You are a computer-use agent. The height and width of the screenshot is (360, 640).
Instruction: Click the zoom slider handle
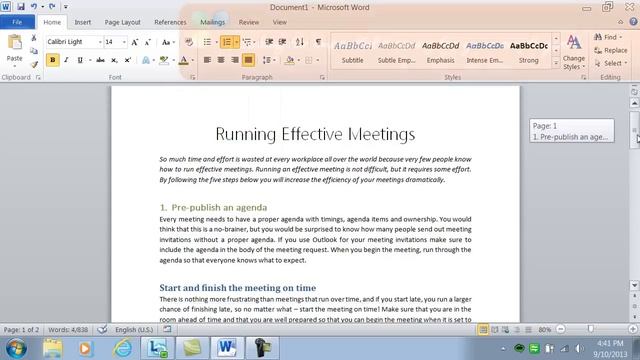coord(591,329)
